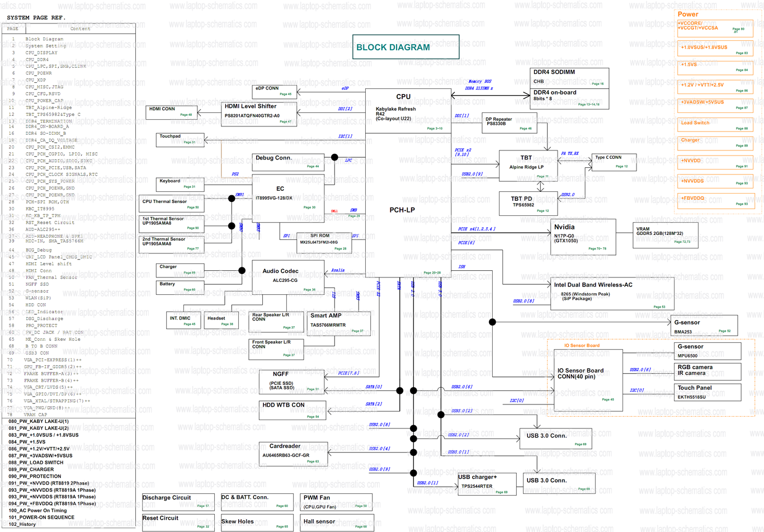The width and height of the screenshot is (764, 532).
Task: Click the eDP CONN block
Action: [274, 92]
